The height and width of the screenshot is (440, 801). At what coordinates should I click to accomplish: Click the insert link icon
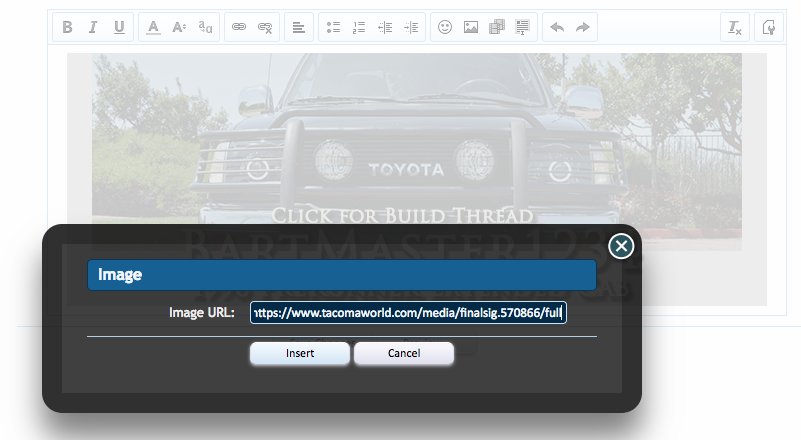(x=239, y=27)
